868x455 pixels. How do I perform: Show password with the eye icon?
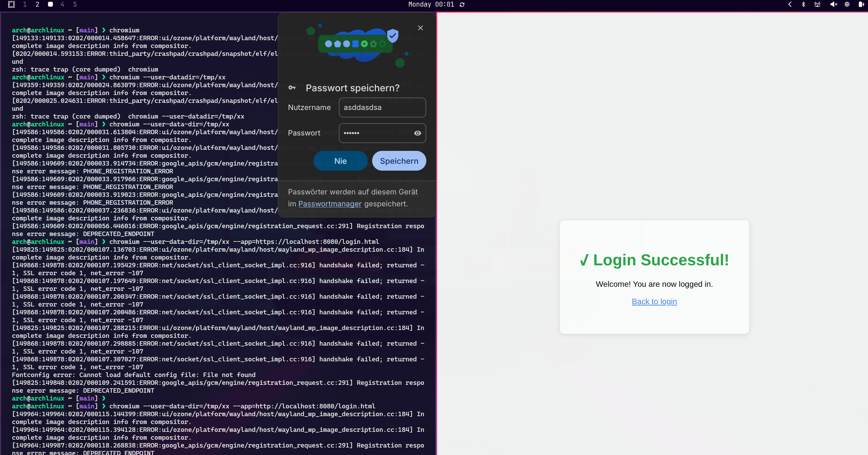point(417,133)
